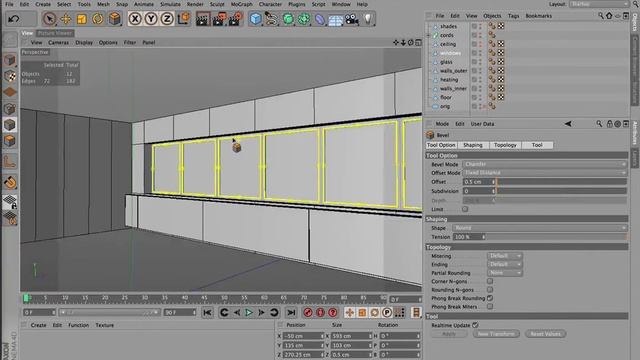Add a floor environment object
This screenshot has height=360, width=640.
(336, 19)
